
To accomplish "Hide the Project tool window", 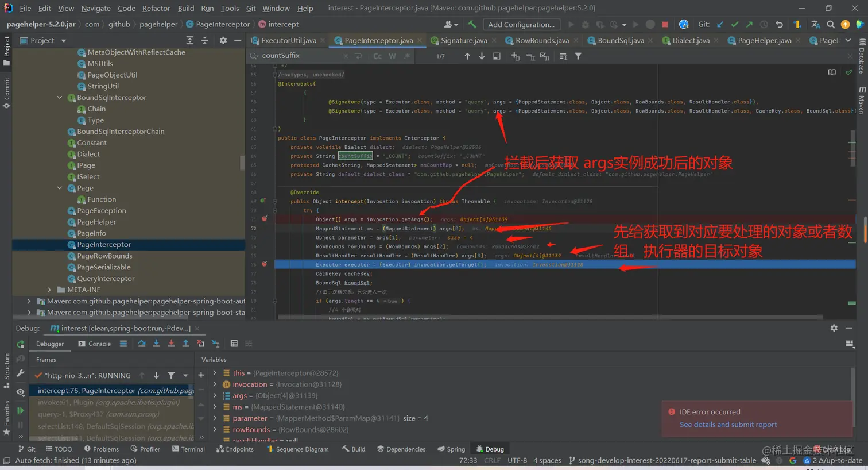I will [x=238, y=40].
